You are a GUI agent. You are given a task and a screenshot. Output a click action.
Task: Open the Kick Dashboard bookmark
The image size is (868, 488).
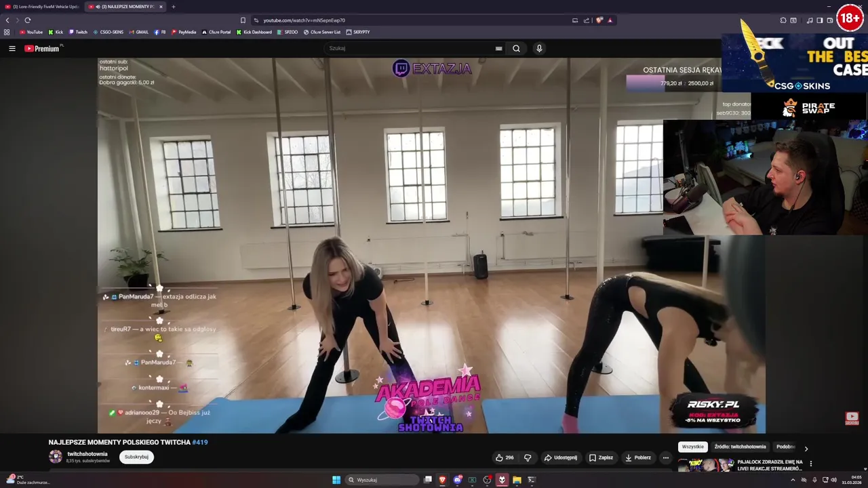point(254,32)
